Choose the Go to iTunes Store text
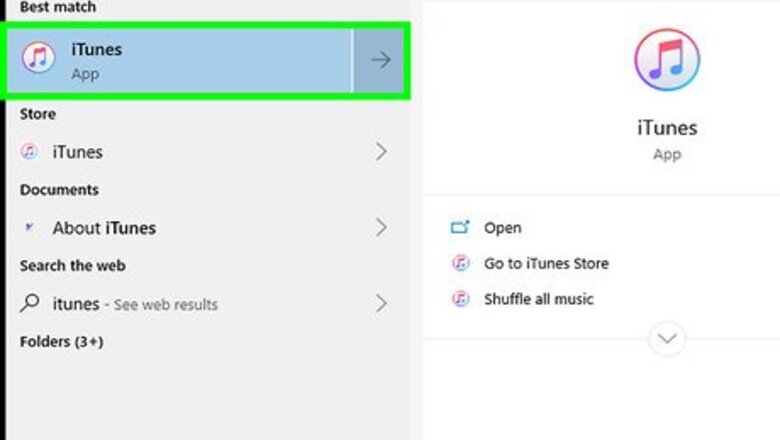The height and width of the screenshot is (440, 780). point(546,264)
